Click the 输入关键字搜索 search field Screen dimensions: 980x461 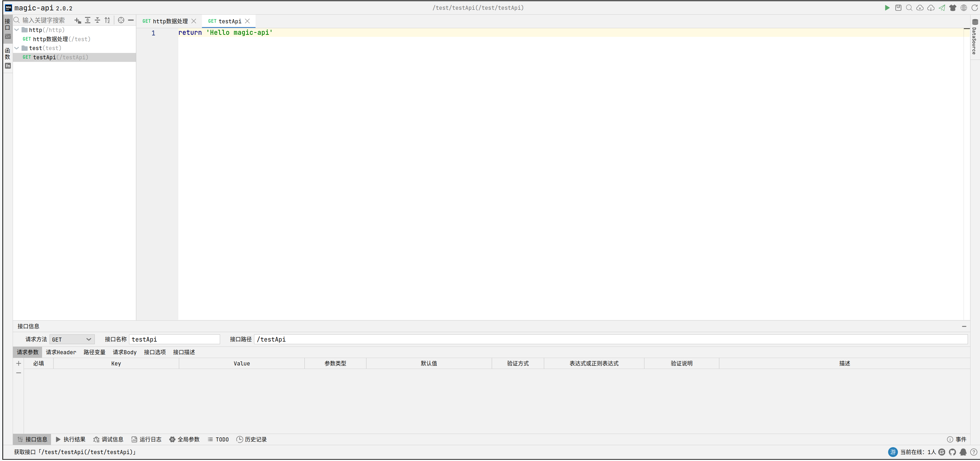tap(43, 20)
